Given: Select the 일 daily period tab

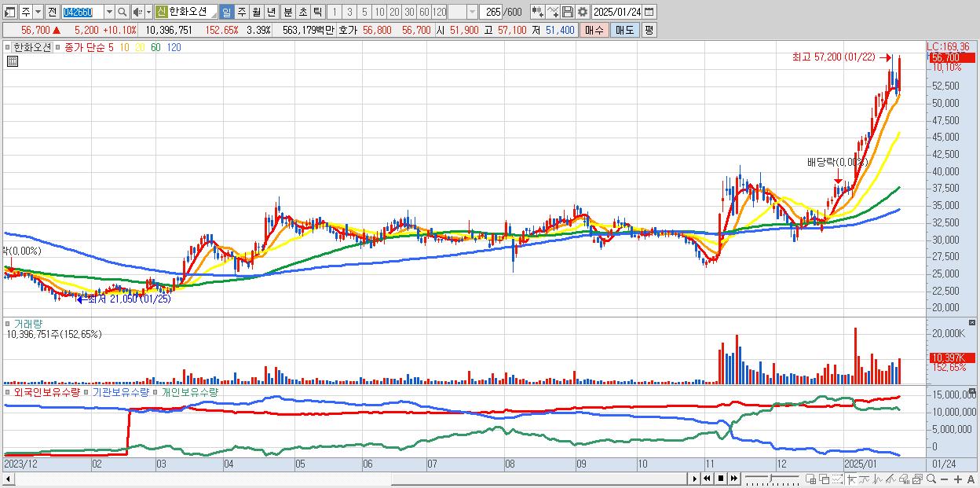Looking at the screenshot, I should click(226, 12).
